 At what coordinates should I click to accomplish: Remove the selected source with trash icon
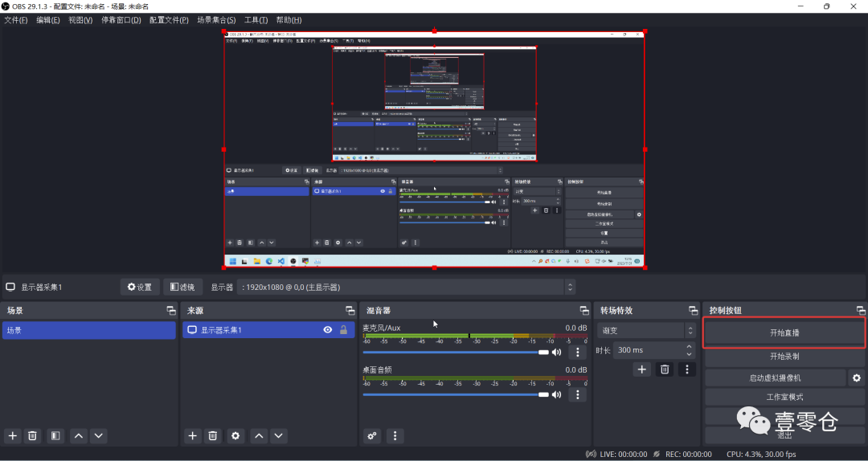click(213, 435)
